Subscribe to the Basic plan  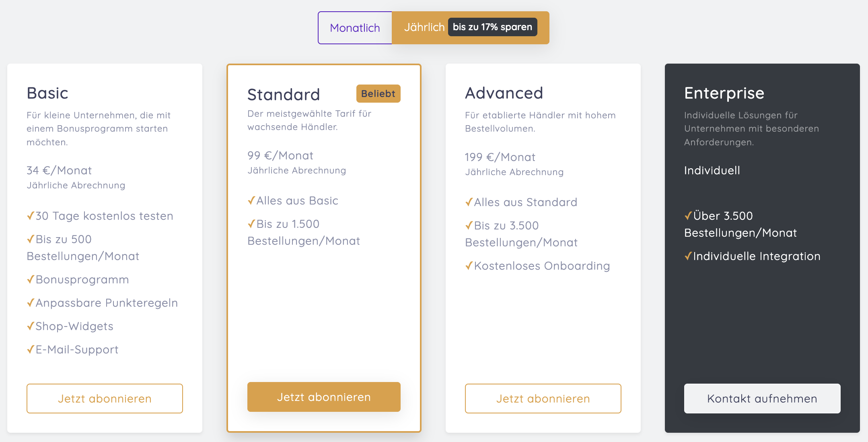[x=105, y=399]
